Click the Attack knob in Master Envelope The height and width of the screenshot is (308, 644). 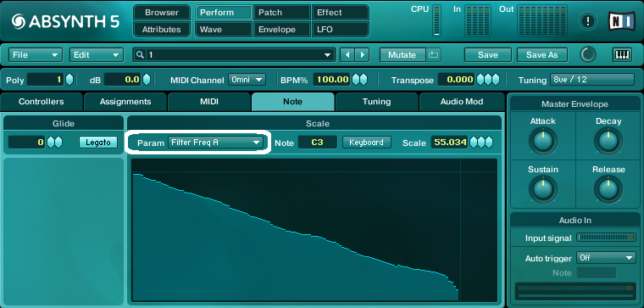542,141
